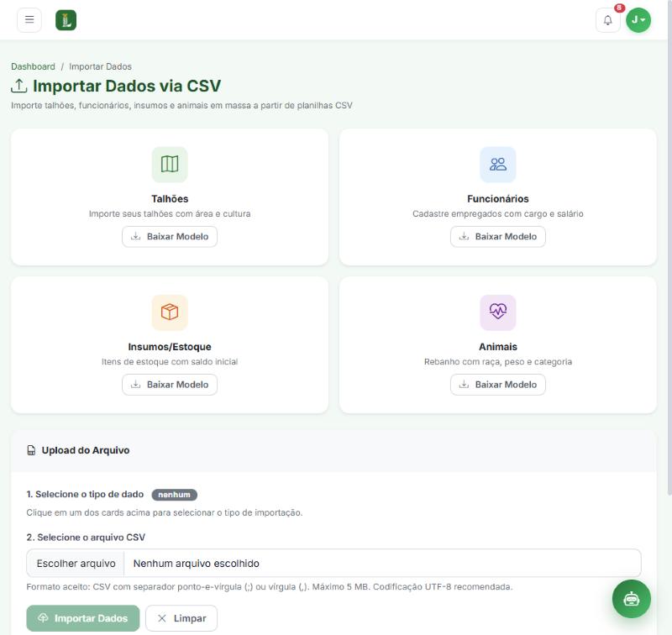Click '1. Selecione o tipo de dado' label
This screenshot has height=635, width=672.
[x=85, y=494]
